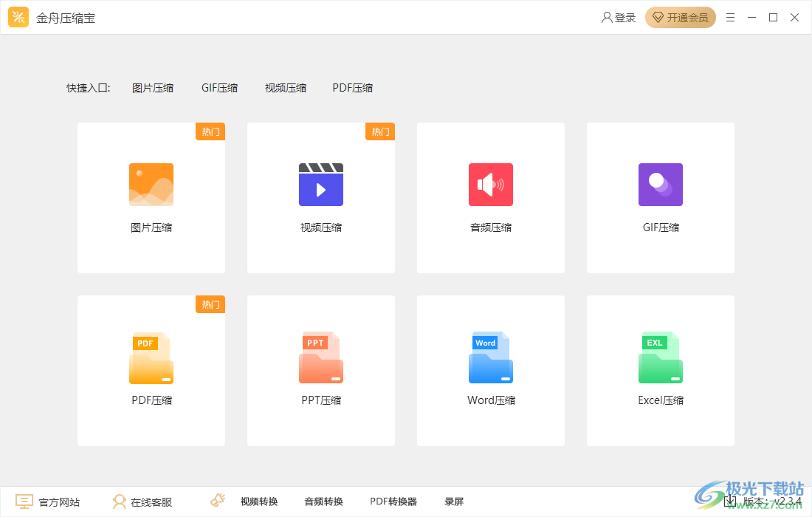The width and height of the screenshot is (812, 517).
Task: Click the 图片压缩 card label
Action: tap(151, 227)
